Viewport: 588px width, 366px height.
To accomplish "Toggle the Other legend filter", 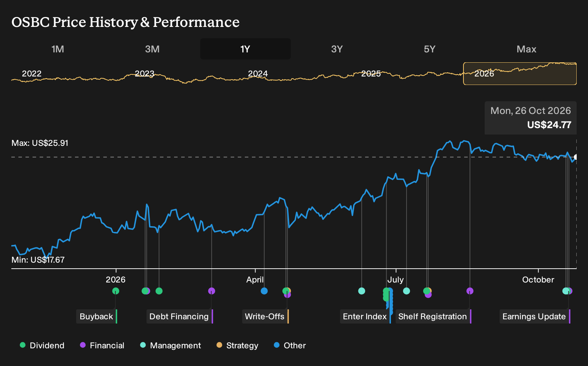I will pos(290,345).
